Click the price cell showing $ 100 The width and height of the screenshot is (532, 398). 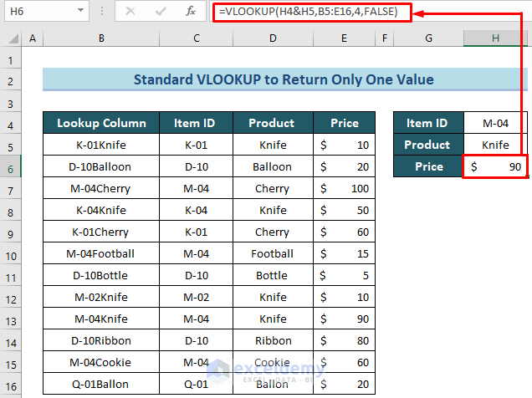click(344, 188)
